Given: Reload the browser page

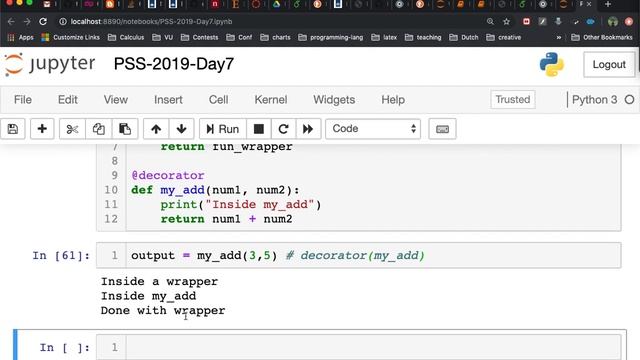Looking at the screenshot, I should pos(43,22).
